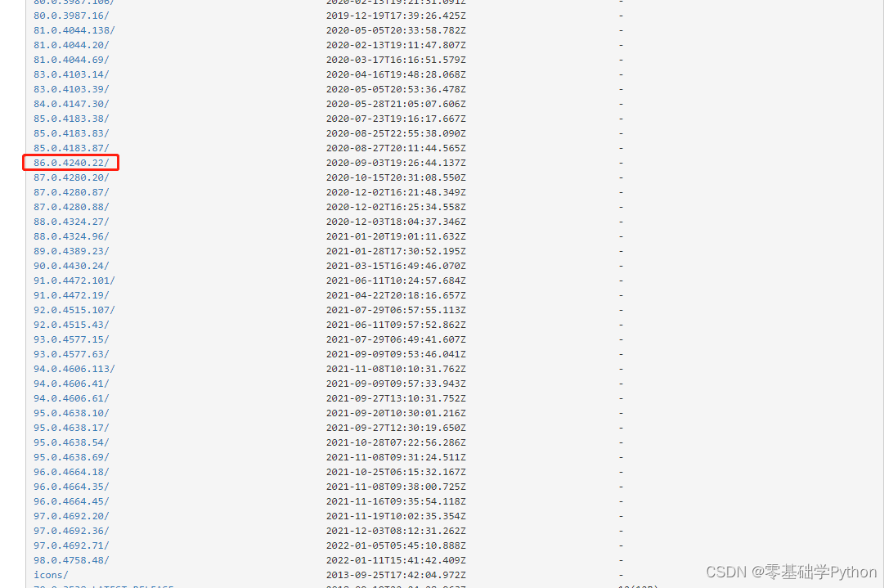The image size is (889, 588).
Task: Click the 95.0.4638.69/ version folder
Action: pyautogui.click(x=71, y=458)
